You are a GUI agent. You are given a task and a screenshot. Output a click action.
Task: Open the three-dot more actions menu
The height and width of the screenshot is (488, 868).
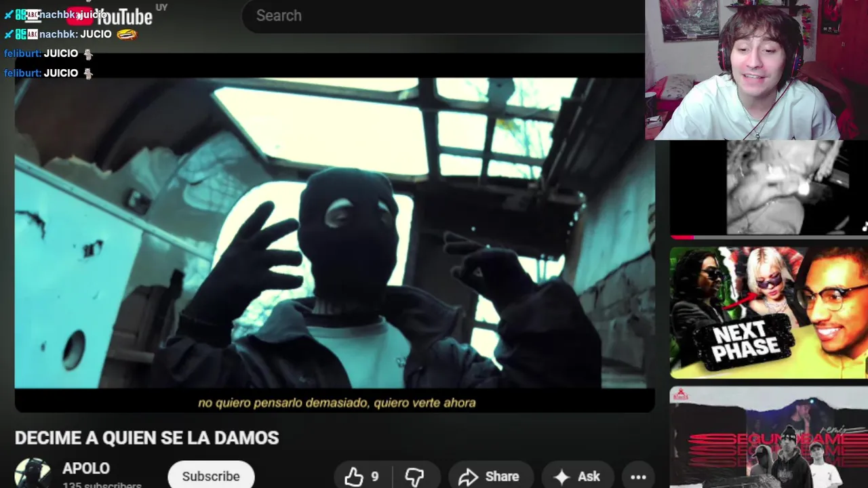point(638,476)
